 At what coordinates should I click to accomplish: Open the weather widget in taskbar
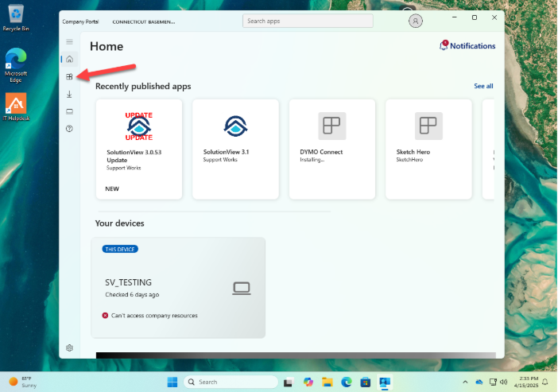[x=23, y=382]
